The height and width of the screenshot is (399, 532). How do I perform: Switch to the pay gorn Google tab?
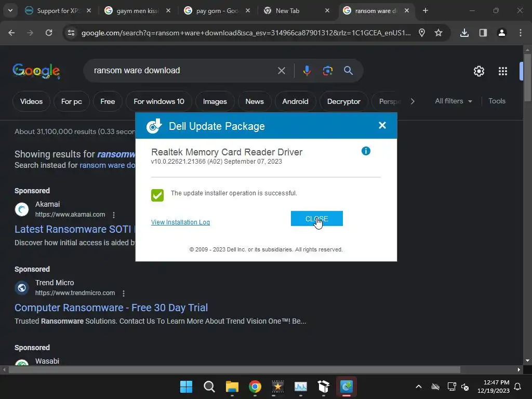217,10
